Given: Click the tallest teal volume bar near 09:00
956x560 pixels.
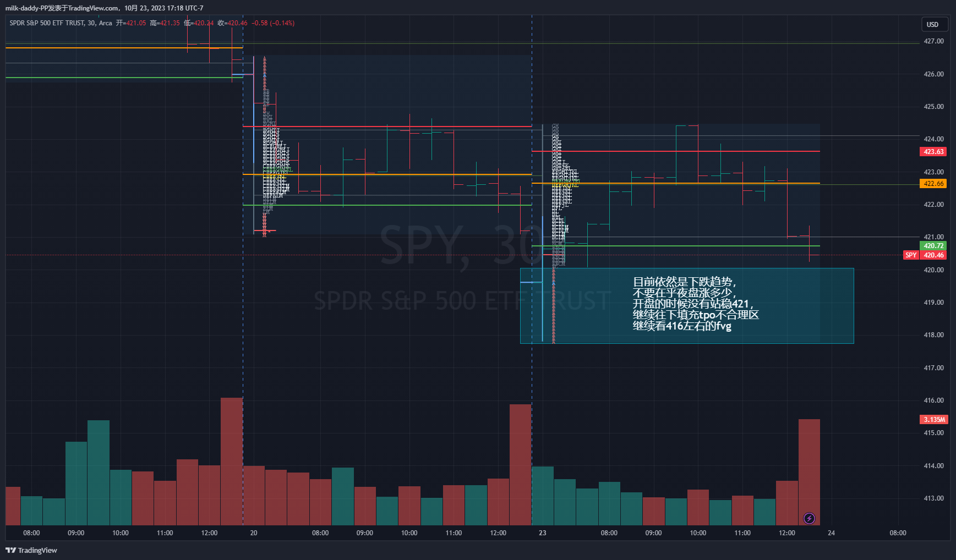Looking at the screenshot, I should pyautogui.click(x=99, y=472).
